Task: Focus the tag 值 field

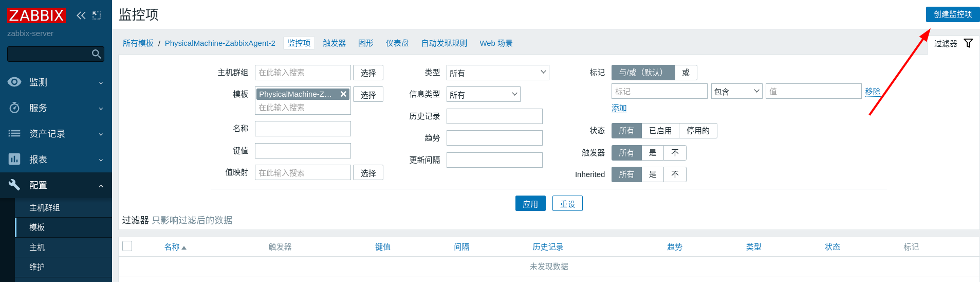Action: [x=813, y=91]
